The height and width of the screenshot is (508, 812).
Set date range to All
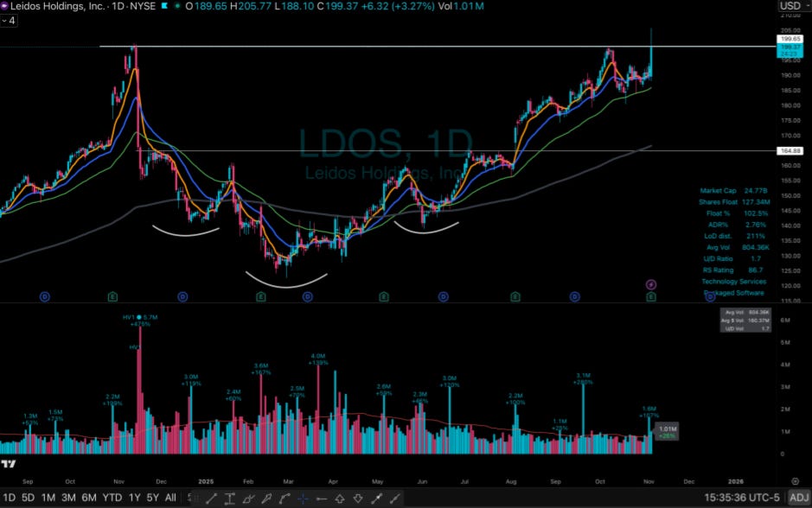[170, 498]
